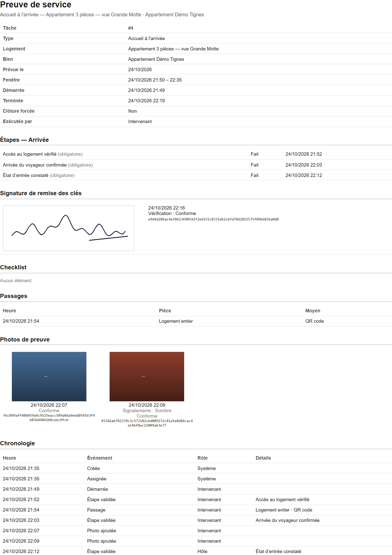
Task: Click the 'Non' value for Clôture forcée
Action: (x=133, y=111)
